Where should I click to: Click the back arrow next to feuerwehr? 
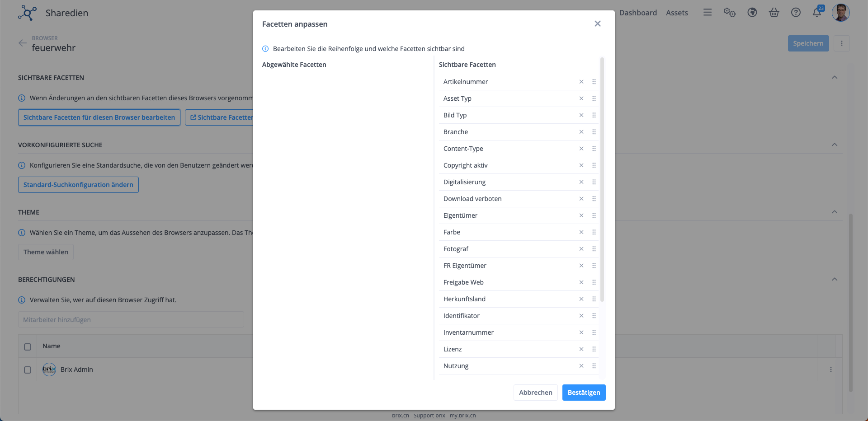(x=23, y=43)
